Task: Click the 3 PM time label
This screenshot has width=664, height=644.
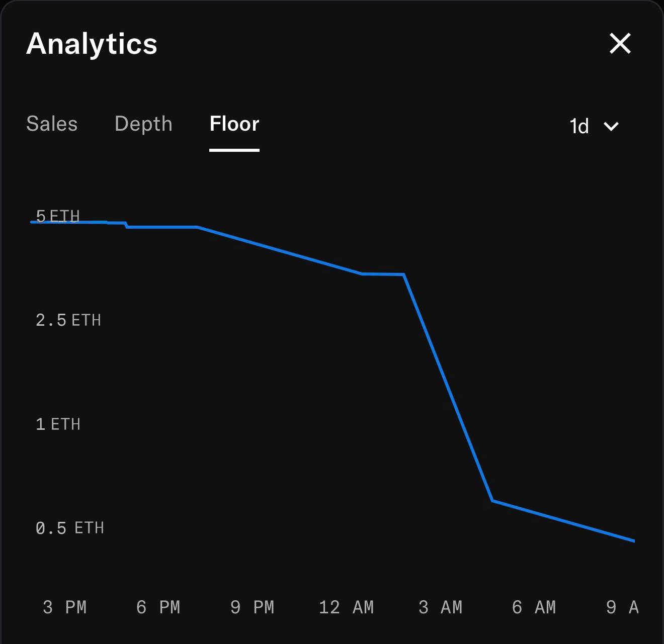Action: point(65,607)
